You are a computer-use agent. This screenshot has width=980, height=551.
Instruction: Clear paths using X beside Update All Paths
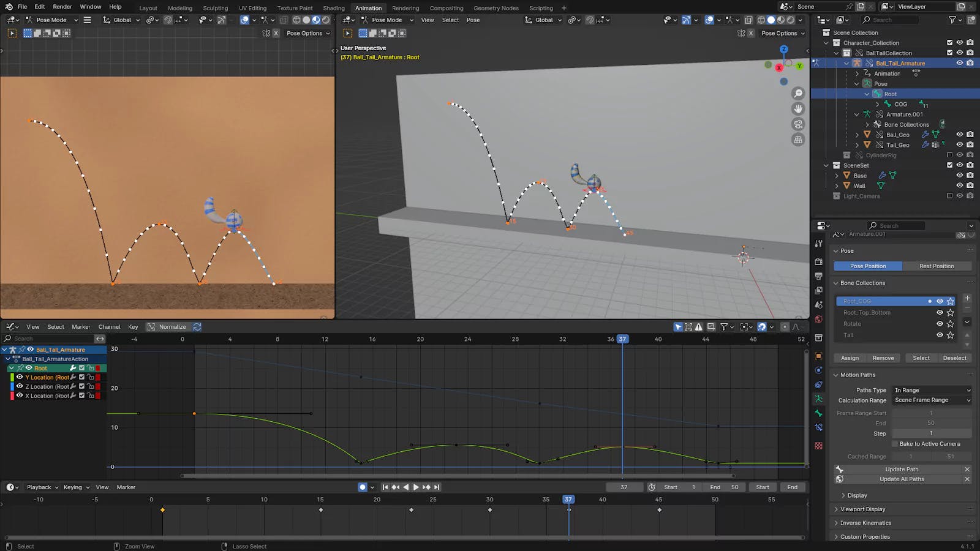tap(967, 479)
